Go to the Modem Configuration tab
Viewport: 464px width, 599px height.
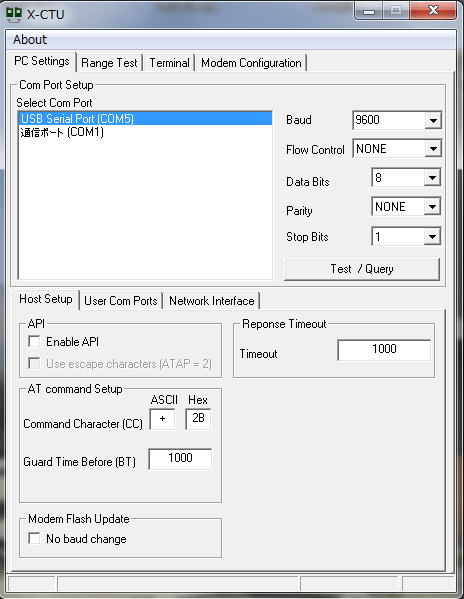[x=251, y=63]
